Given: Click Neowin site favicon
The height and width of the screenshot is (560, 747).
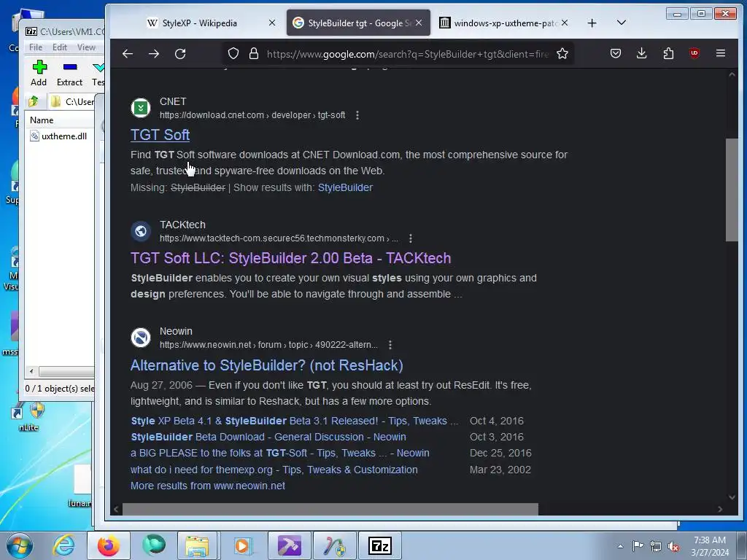Looking at the screenshot, I should tap(141, 338).
